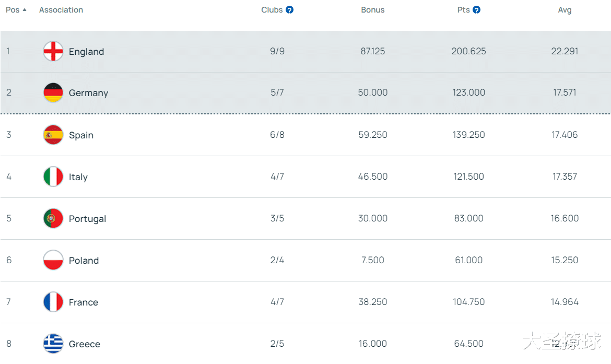The width and height of the screenshot is (611, 364).
Task: Click the Spain flag icon
Action: (53, 135)
